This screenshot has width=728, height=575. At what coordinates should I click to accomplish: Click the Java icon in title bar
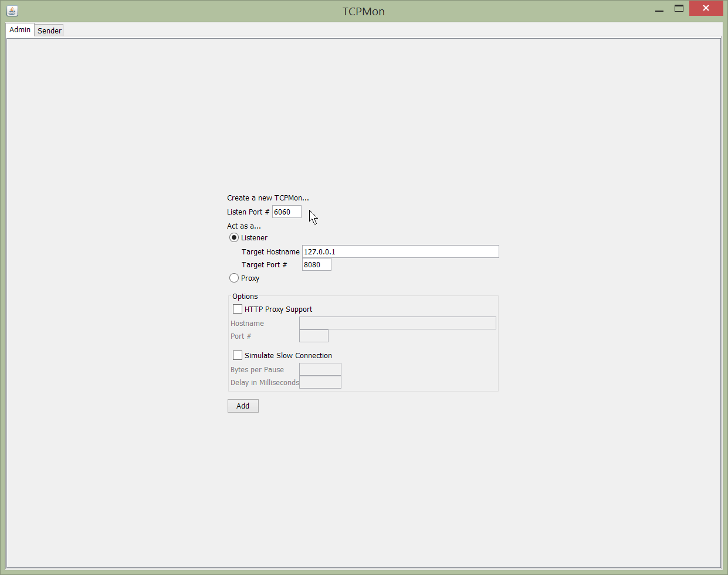coord(12,11)
